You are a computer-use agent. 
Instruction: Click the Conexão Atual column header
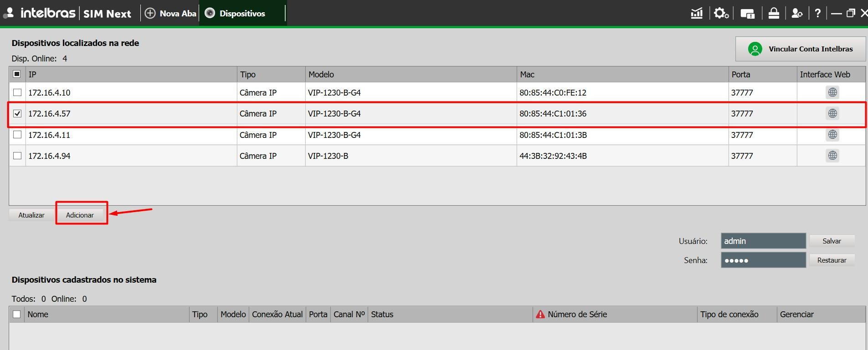click(277, 314)
